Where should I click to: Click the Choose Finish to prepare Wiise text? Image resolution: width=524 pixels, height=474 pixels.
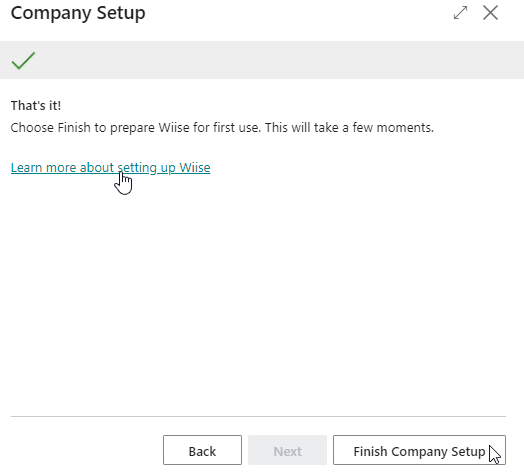point(222,128)
